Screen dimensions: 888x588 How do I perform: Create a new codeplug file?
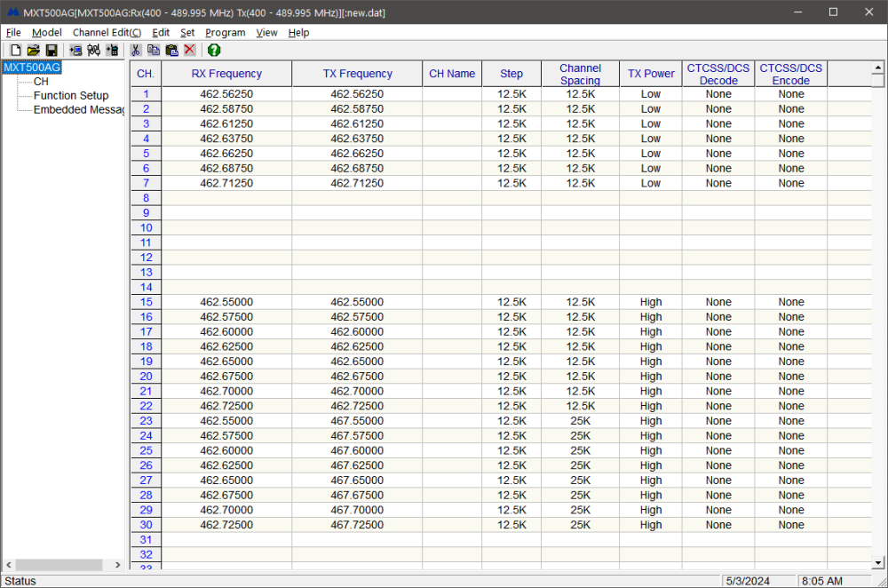click(x=15, y=50)
